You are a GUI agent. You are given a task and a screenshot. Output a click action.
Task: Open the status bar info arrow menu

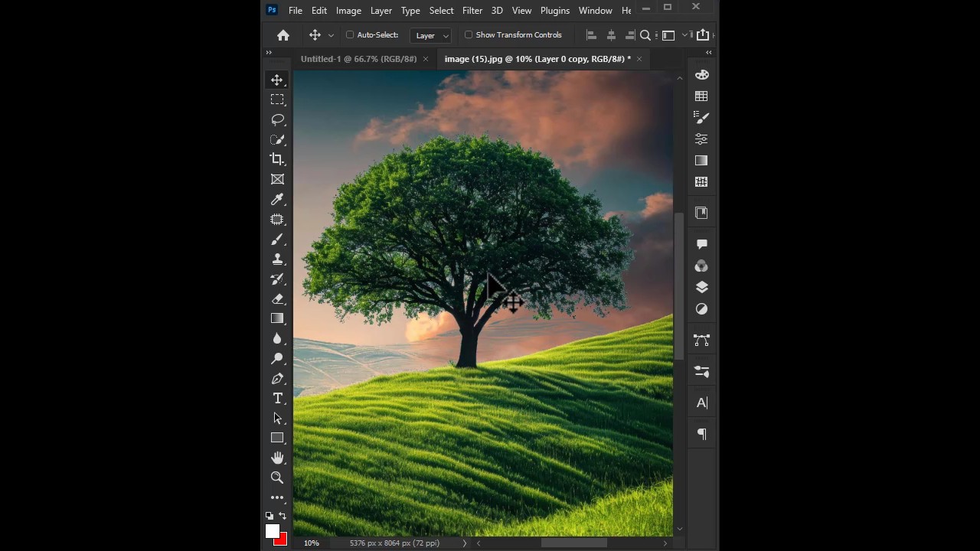pos(464,543)
